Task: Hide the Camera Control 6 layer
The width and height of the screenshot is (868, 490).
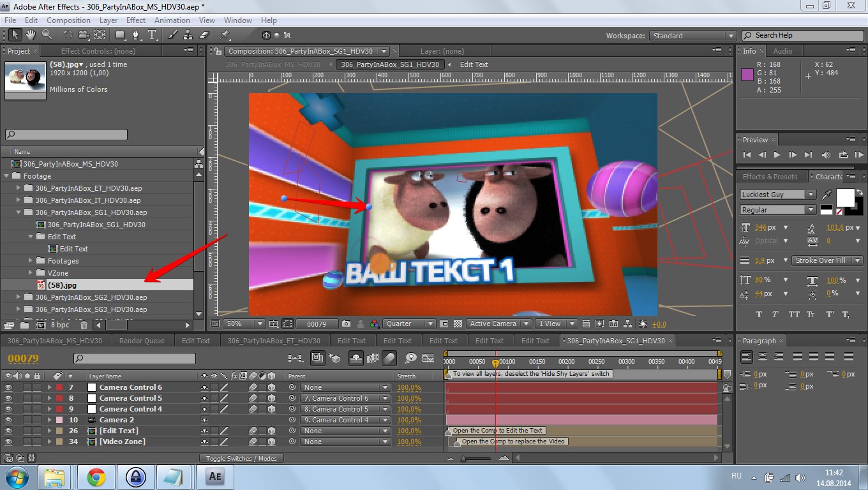Action: 8,387
